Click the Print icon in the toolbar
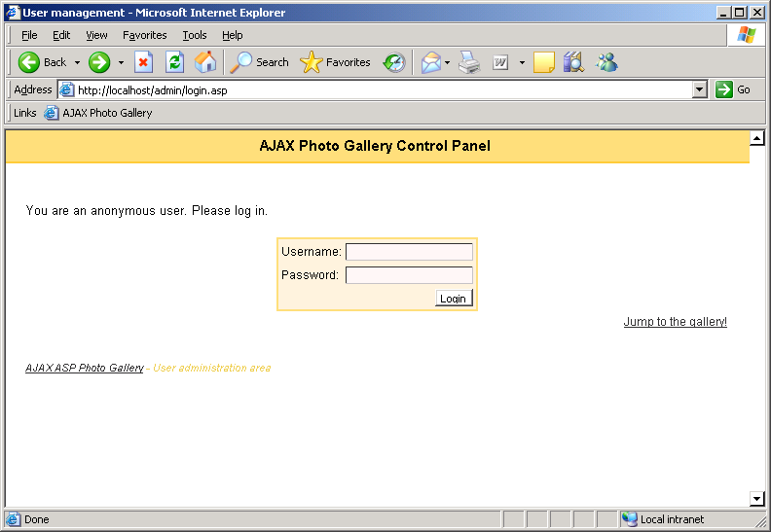The image size is (771, 532). 470,62
